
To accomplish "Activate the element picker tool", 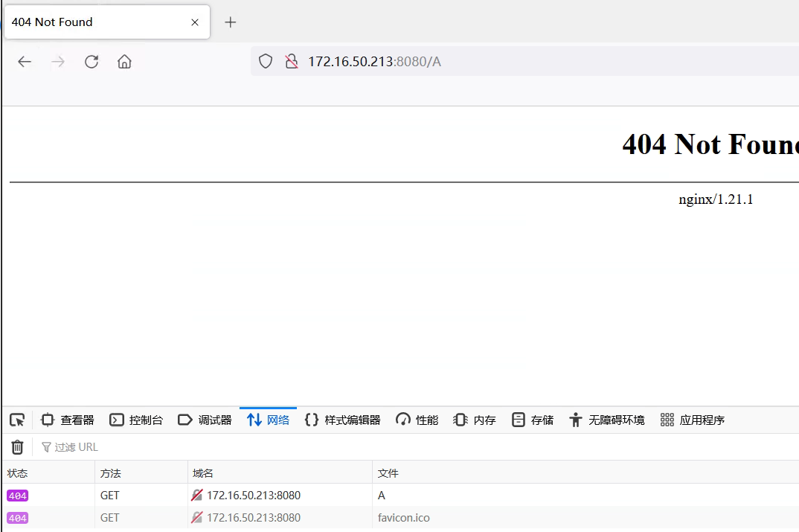I will coord(17,420).
